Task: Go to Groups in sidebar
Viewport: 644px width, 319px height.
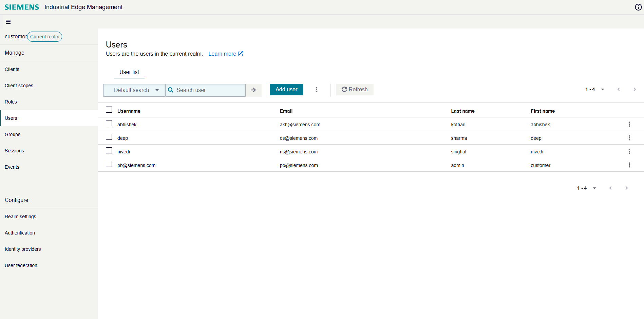Action: (x=13, y=134)
